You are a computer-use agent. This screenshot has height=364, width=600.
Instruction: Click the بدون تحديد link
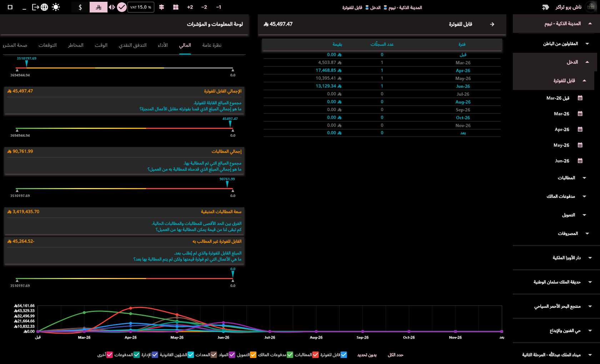click(367, 355)
